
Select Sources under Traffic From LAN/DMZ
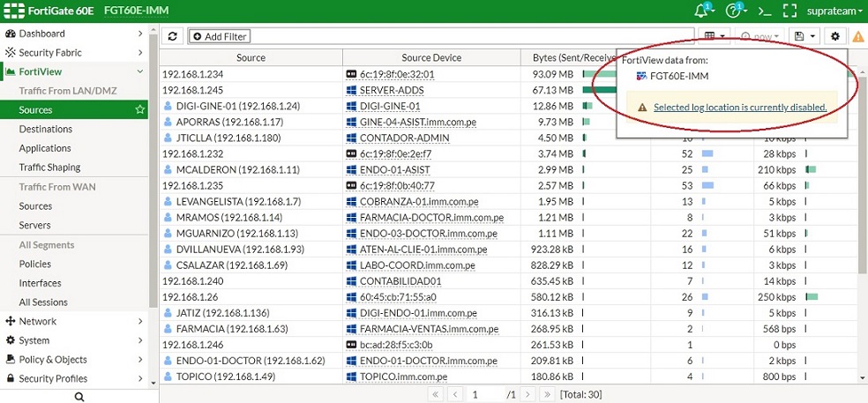pos(74,109)
